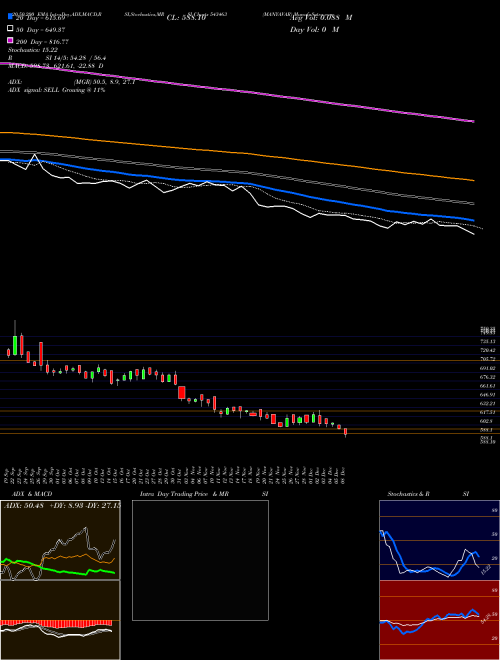The height and width of the screenshot is (660, 500).
Task: Click the 735.13 price axis label
Action: [x=487, y=341]
